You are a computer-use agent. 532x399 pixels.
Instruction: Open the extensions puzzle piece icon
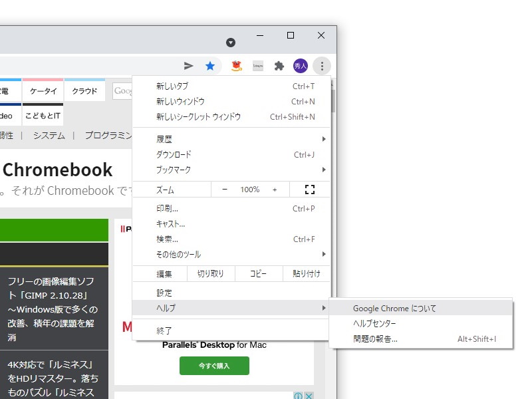click(x=279, y=66)
